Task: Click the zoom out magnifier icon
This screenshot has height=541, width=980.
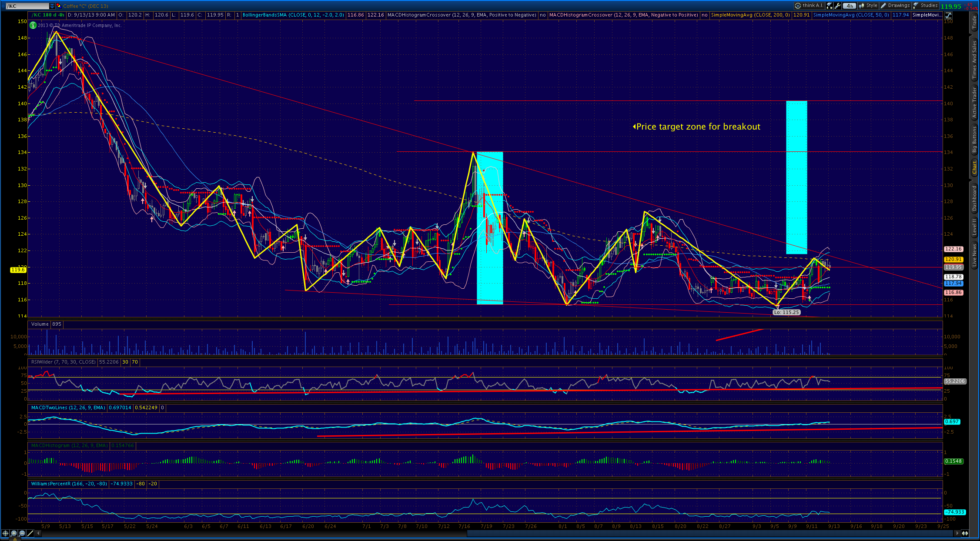Action: [22, 533]
